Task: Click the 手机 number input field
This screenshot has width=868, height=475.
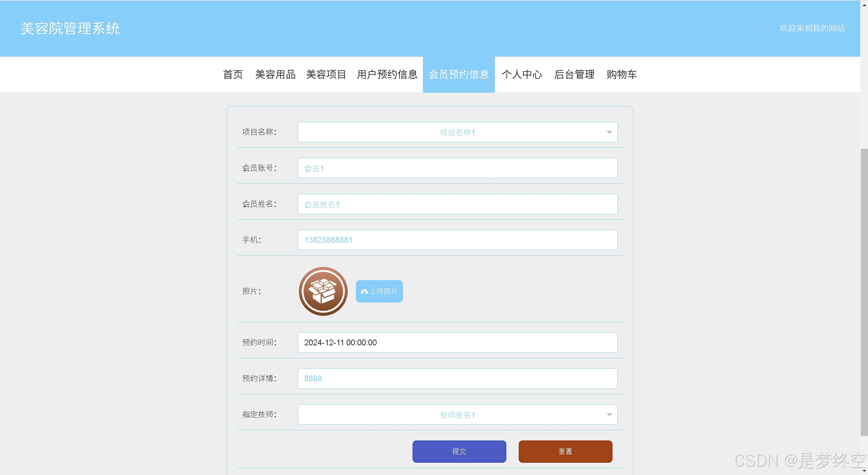Action: point(457,240)
